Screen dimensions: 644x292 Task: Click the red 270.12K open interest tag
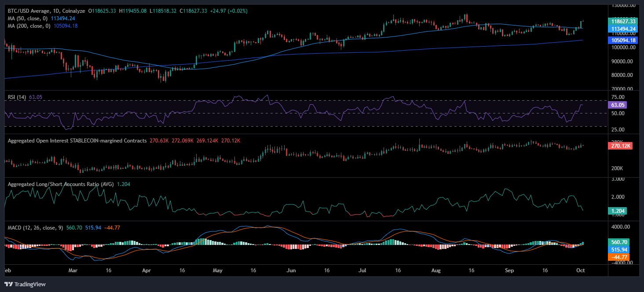click(620, 146)
